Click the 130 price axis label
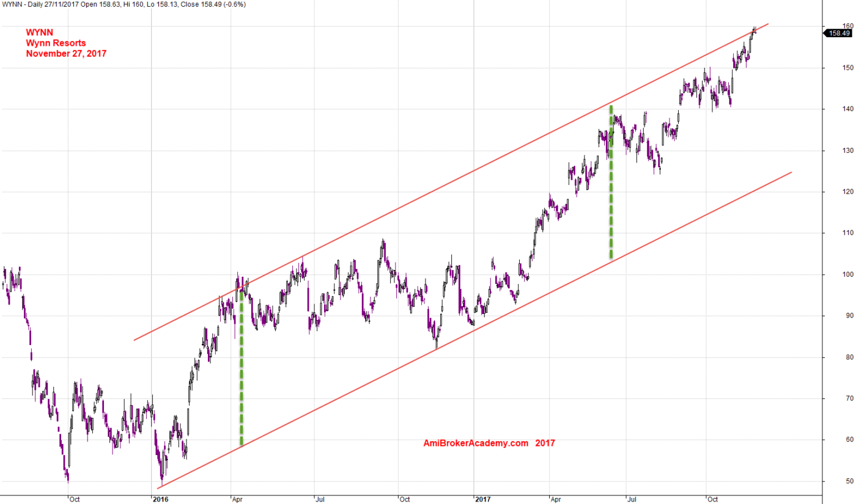This screenshot has width=856, height=504. coord(847,150)
